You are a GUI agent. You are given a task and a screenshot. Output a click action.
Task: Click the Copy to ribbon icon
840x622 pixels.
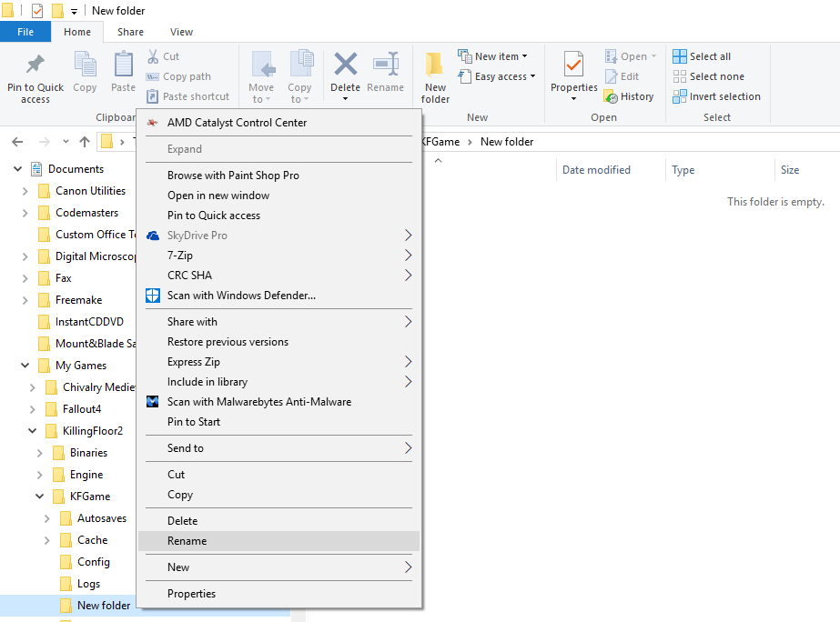(300, 64)
